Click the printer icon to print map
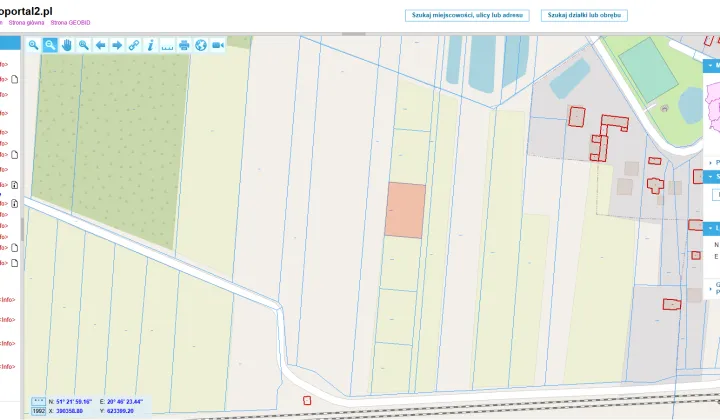720x420 pixels. pyautogui.click(x=184, y=45)
